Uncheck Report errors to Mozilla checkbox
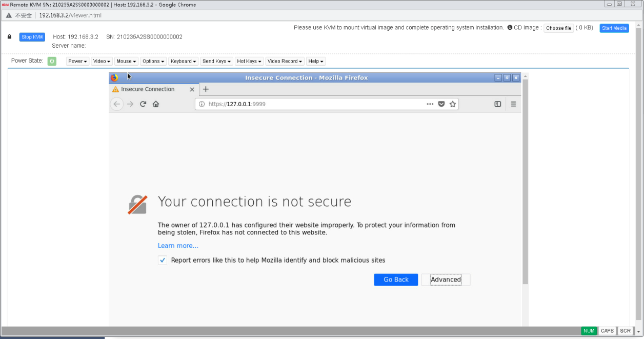Screen dimensions: 644x339 tap(163, 261)
